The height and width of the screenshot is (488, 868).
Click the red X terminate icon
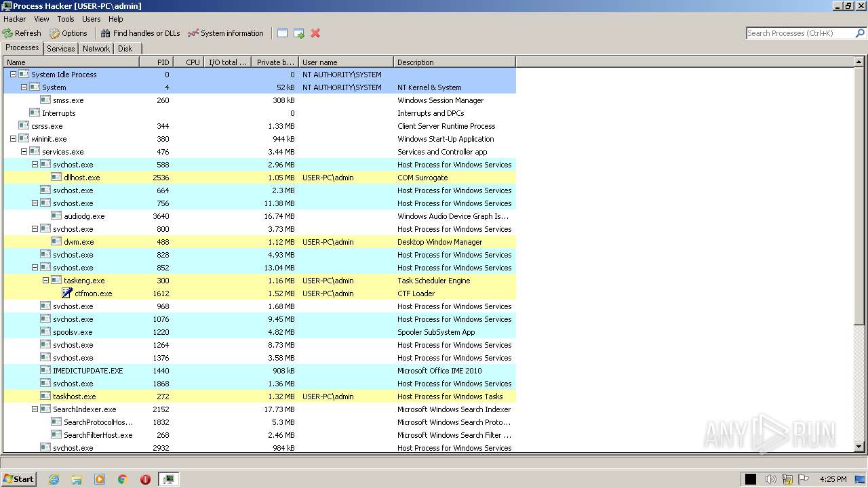click(x=315, y=33)
